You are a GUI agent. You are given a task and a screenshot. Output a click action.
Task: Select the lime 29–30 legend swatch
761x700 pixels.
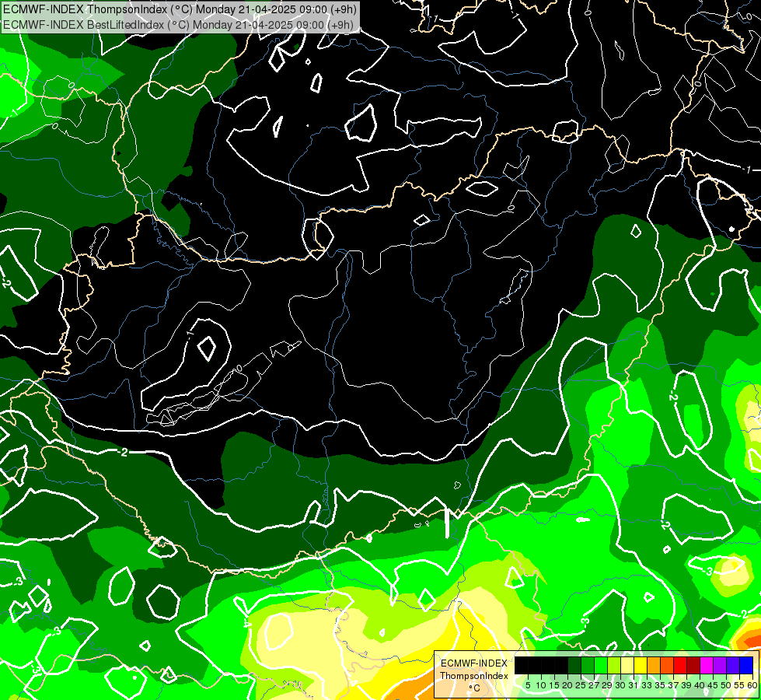pos(614,665)
